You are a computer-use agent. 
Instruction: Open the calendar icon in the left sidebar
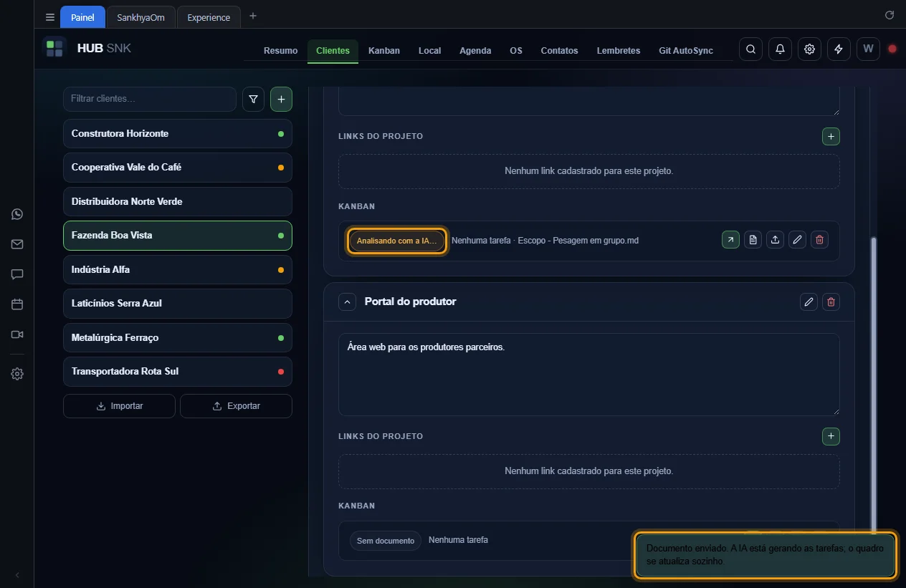pos(17,304)
